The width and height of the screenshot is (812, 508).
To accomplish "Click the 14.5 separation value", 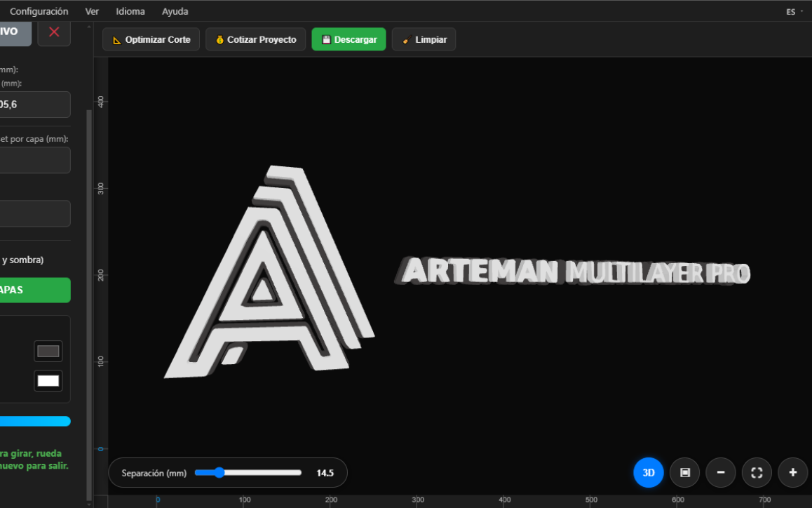I will [325, 473].
